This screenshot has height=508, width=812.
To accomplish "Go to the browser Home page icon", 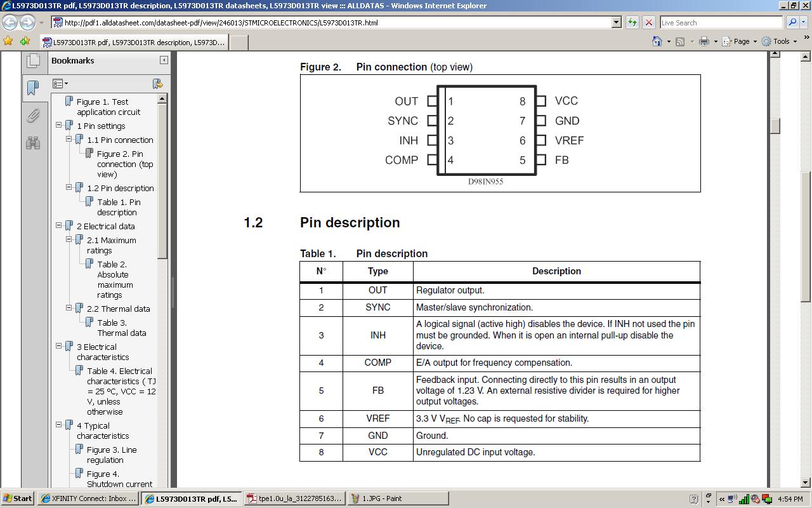I will pyautogui.click(x=657, y=41).
